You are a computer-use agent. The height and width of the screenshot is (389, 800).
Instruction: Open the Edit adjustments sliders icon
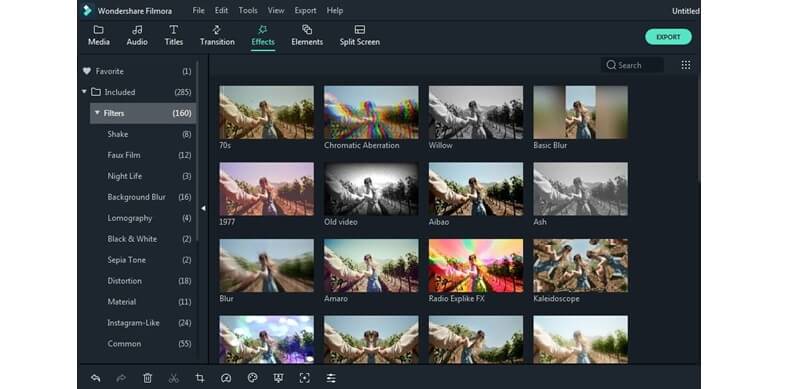[331, 378]
